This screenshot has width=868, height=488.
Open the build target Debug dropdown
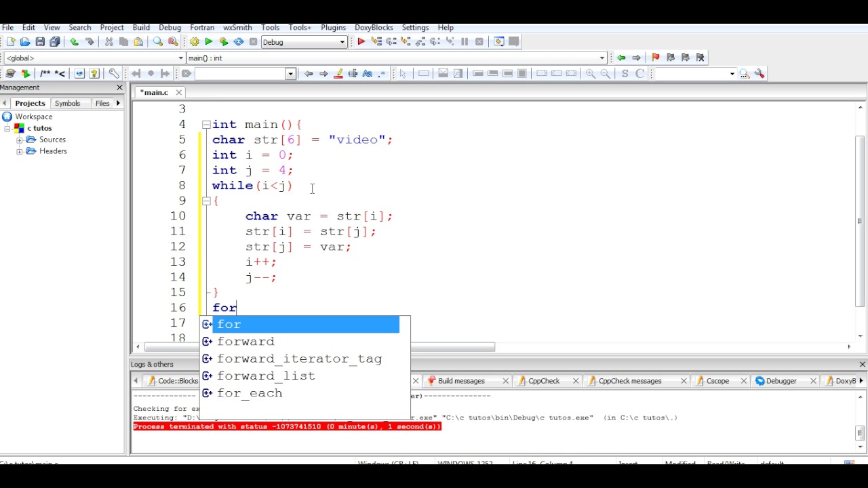304,42
